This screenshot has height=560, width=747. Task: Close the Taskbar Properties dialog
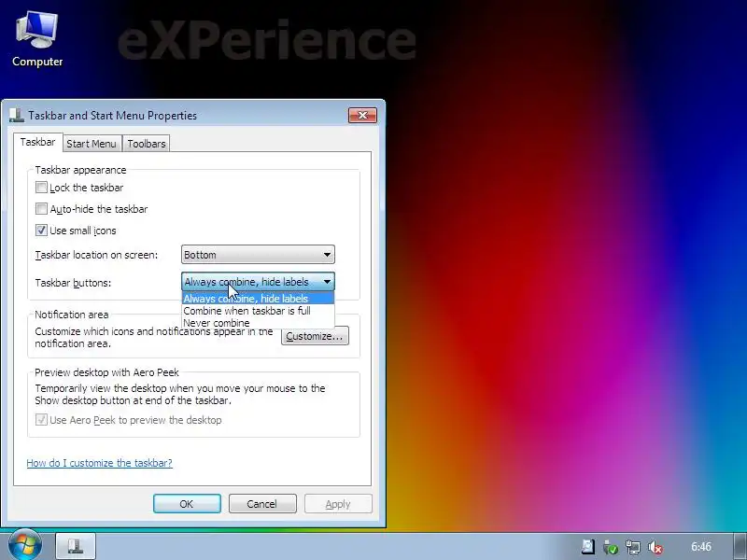point(362,115)
